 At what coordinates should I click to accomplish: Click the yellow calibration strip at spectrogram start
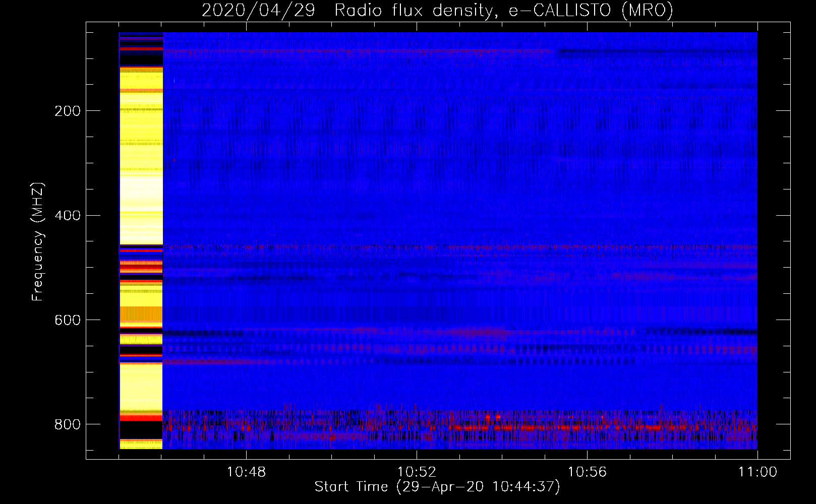pos(141,240)
